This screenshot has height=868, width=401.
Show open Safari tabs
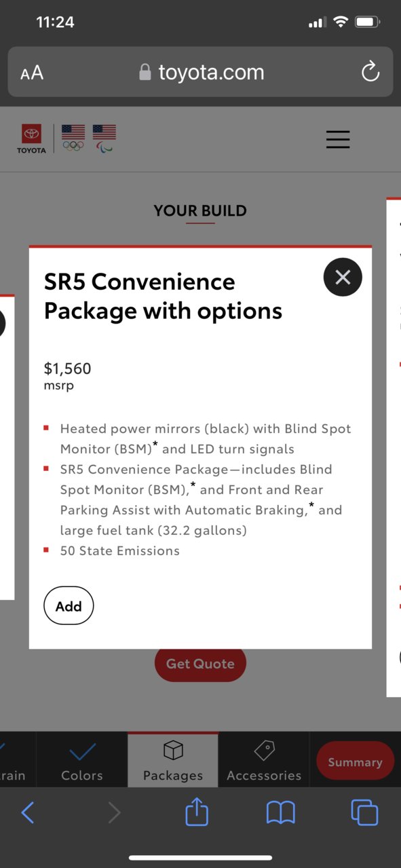pos(364,812)
